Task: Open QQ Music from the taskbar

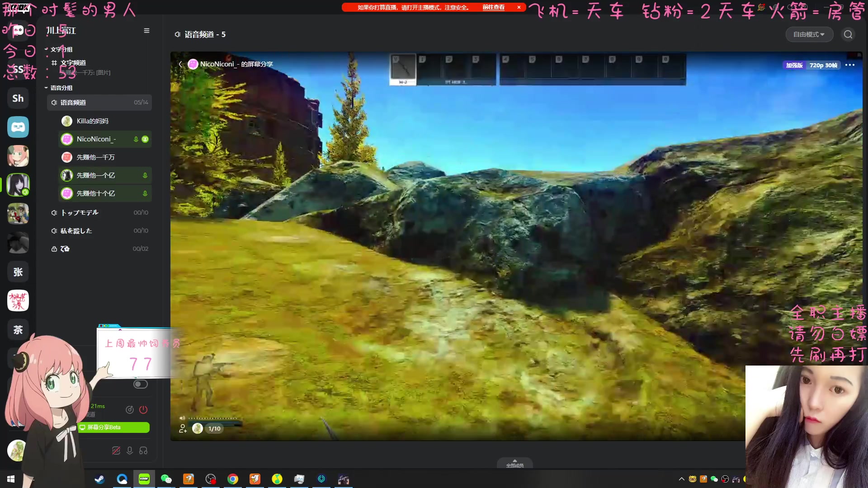Action: pyautogui.click(x=277, y=479)
